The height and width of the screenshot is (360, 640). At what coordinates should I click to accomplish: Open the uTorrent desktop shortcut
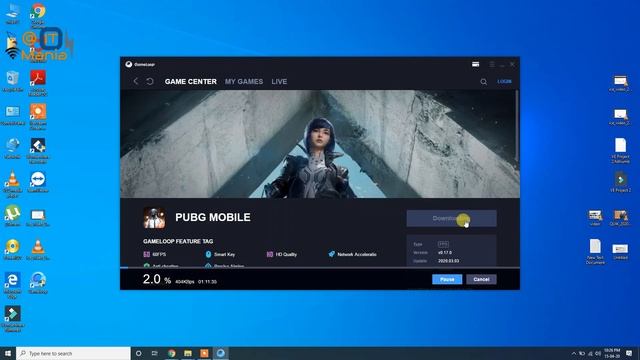click(12, 216)
